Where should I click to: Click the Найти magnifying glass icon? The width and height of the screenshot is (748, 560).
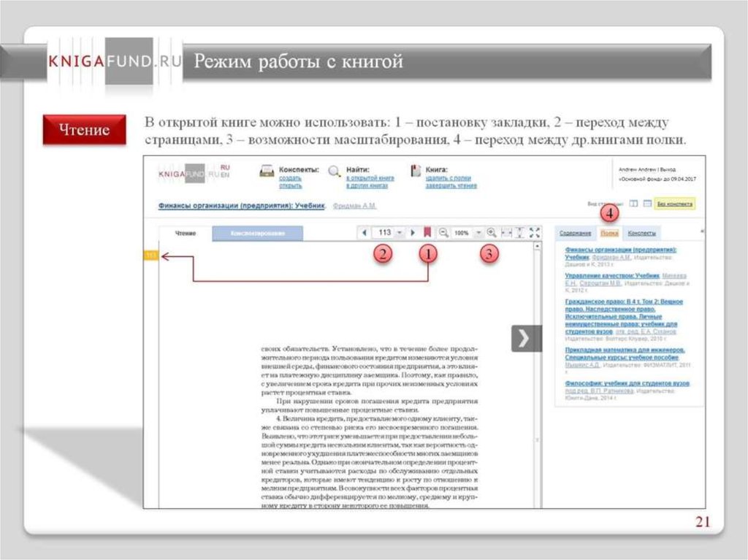click(x=335, y=172)
